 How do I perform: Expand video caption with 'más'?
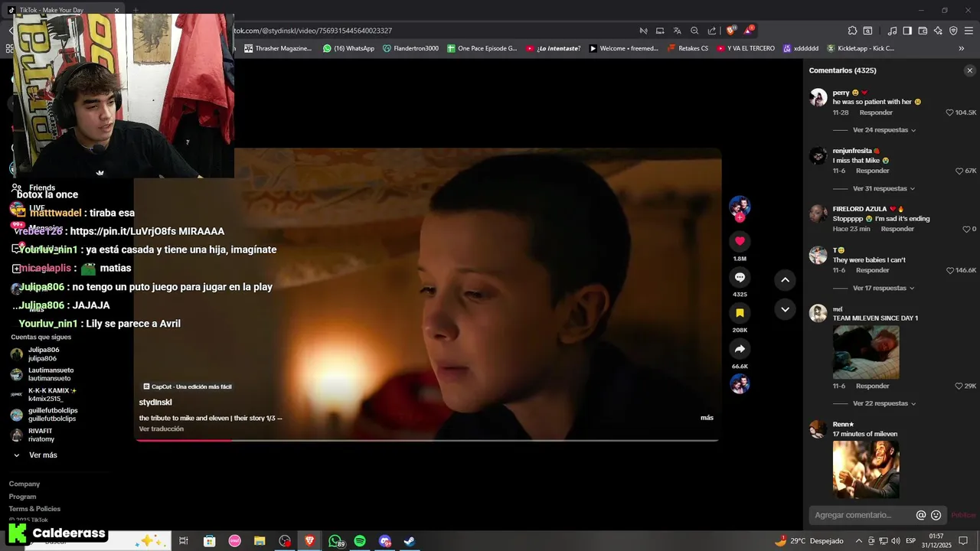707,418
